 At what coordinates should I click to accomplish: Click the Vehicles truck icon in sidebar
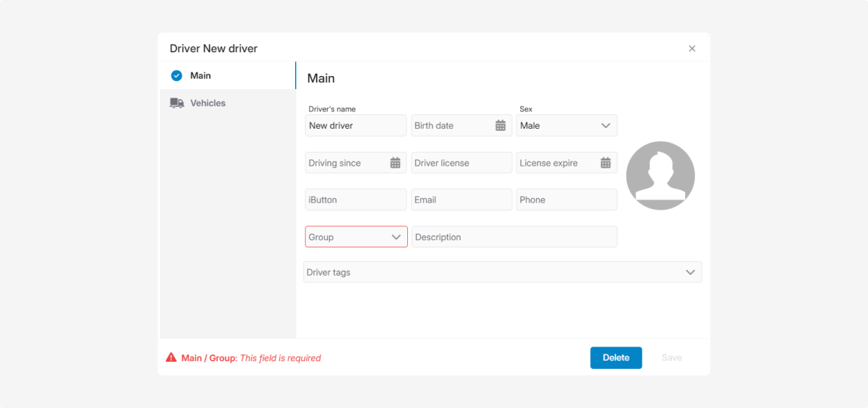click(x=176, y=103)
